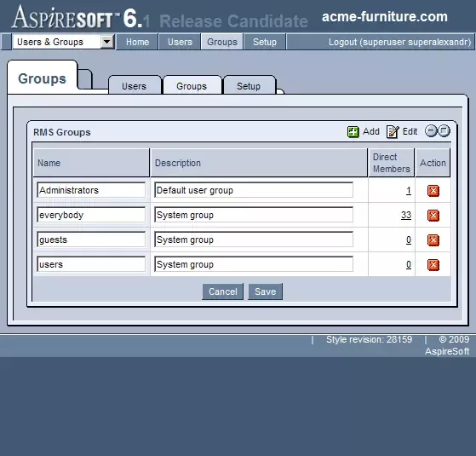Log out superuser superalexandr
Image resolution: width=476 pixels, height=456 pixels.
[399, 42]
